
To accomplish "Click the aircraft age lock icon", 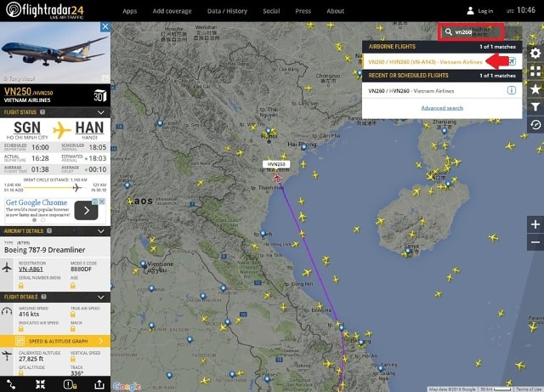I will [x=73, y=286].
